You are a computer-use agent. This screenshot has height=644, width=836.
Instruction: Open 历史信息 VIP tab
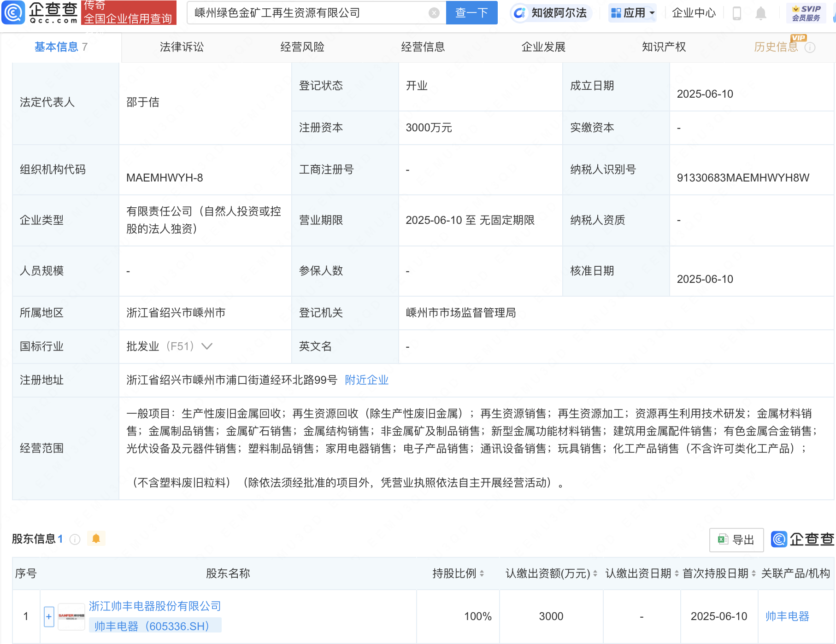pyautogui.click(x=776, y=47)
